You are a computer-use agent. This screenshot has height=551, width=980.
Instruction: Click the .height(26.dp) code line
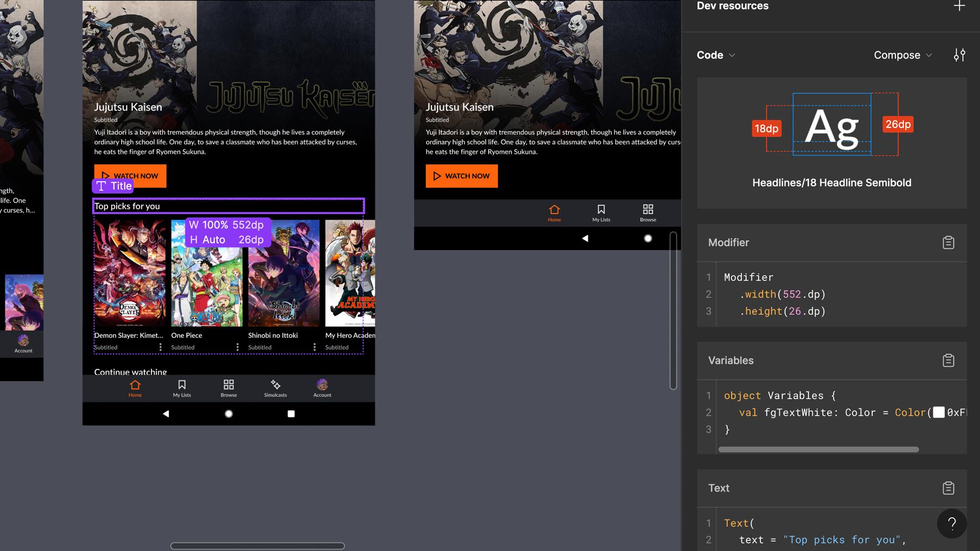tap(782, 311)
